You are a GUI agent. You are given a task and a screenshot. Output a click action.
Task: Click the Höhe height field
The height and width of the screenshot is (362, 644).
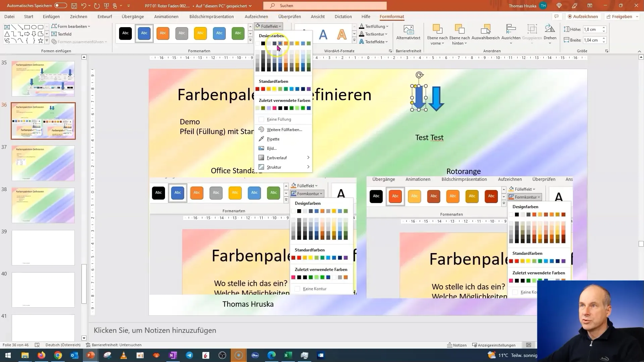592,29
